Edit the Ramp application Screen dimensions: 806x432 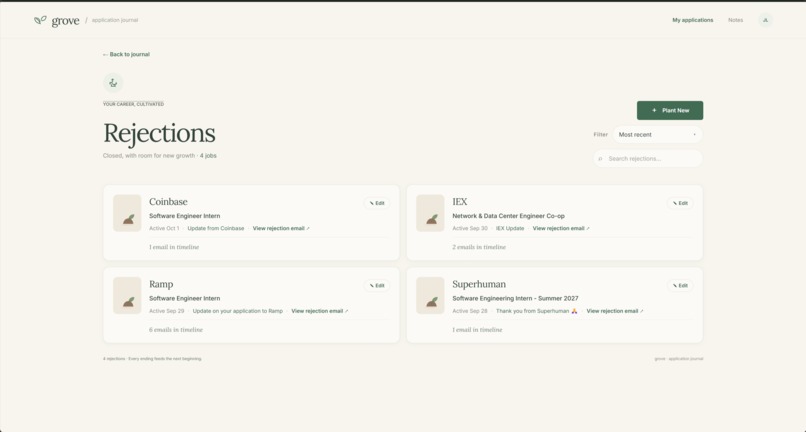(x=377, y=285)
